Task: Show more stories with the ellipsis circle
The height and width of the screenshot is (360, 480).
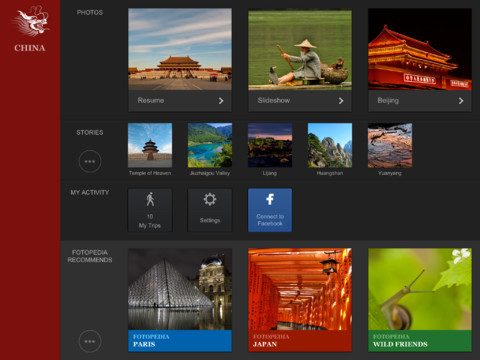Action: [x=90, y=161]
